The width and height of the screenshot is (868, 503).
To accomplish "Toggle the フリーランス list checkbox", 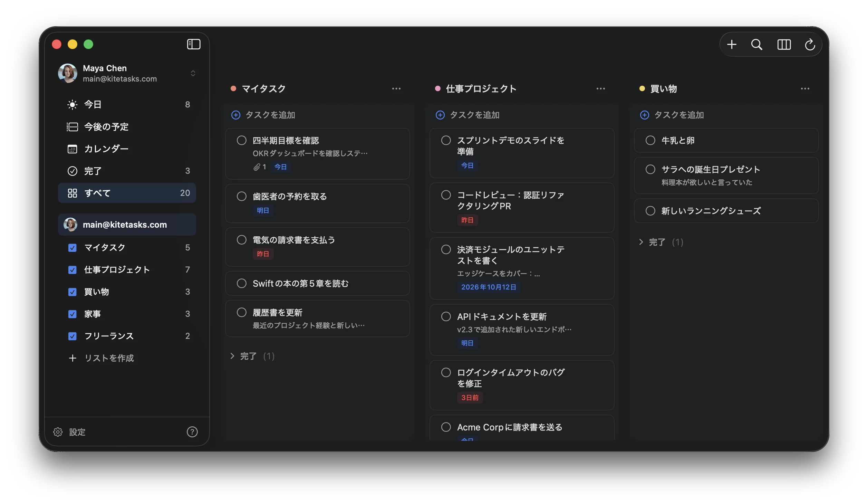I will 72,336.
